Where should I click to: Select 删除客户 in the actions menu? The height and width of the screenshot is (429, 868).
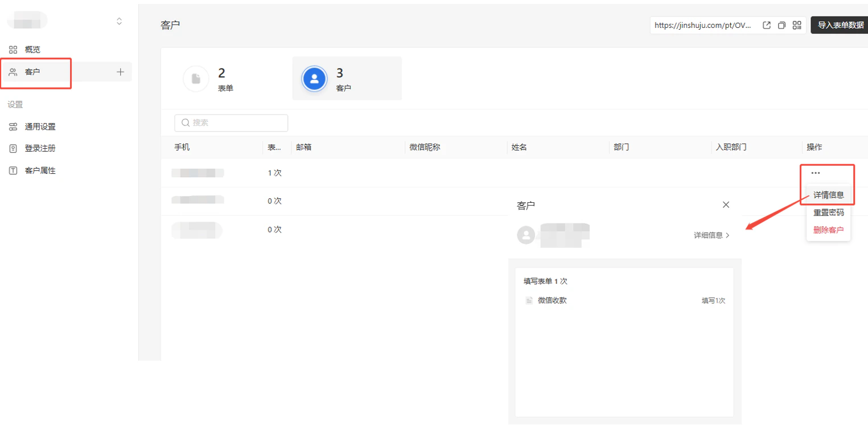click(828, 230)
